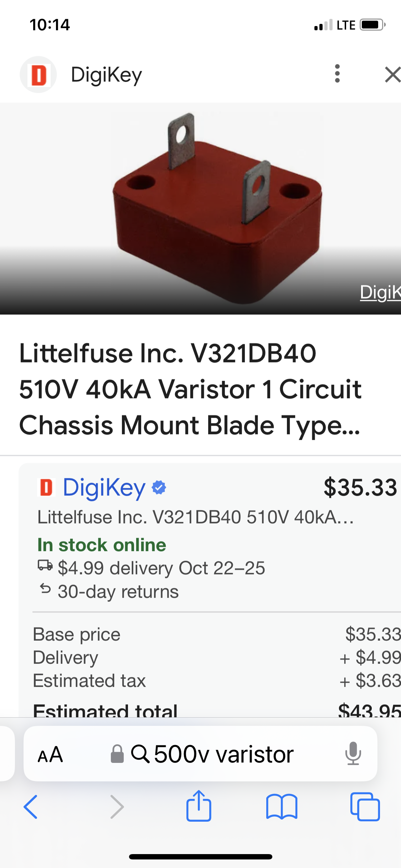Tap the blue verified badge beside DigiKey
This screenshot has width=401, height=868.
(x=159, y=487)
